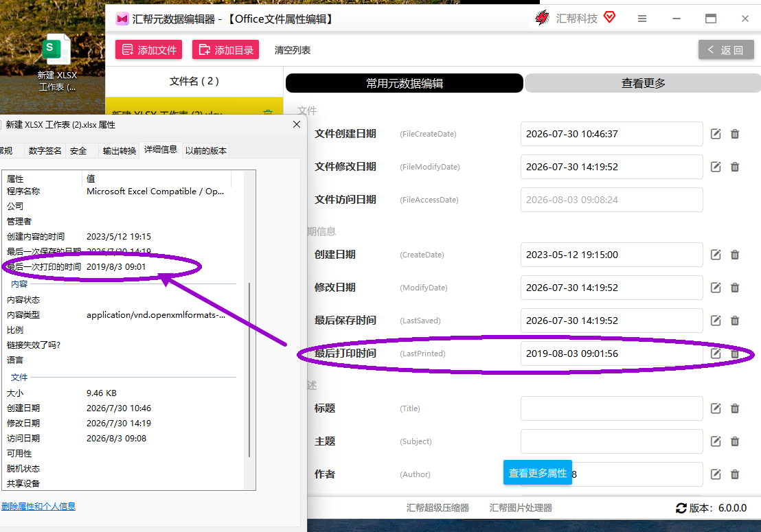The image size is (761, 532).
Task: Delete the Author metadata entry
Action: pos(735,474)
